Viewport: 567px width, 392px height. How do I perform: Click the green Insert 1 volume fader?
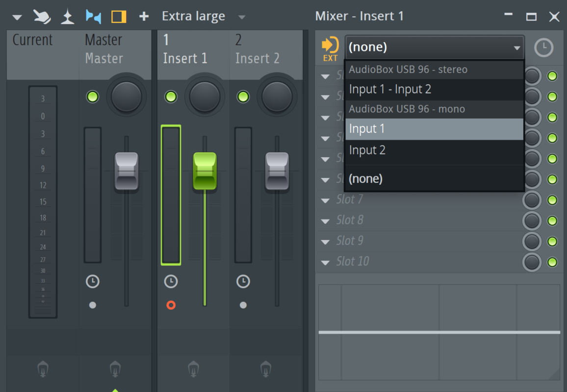tap(205, 171)
